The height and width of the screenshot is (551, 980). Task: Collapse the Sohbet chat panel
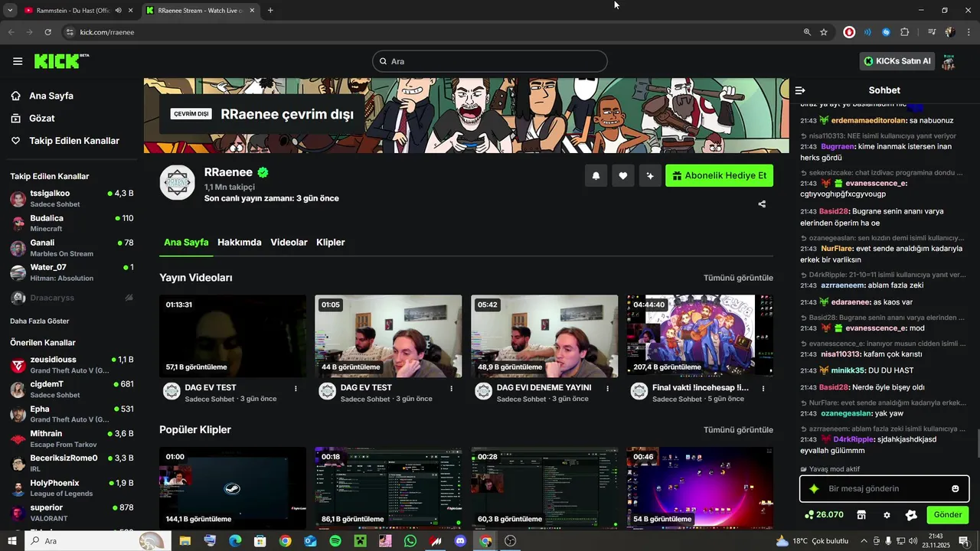(x=800, y=90)
